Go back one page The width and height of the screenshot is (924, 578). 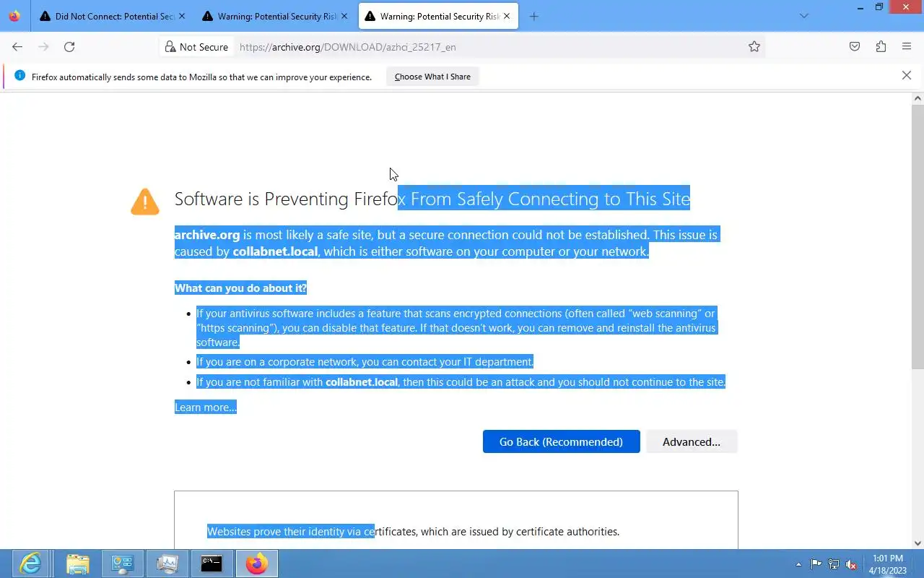(x=17, y=47)
